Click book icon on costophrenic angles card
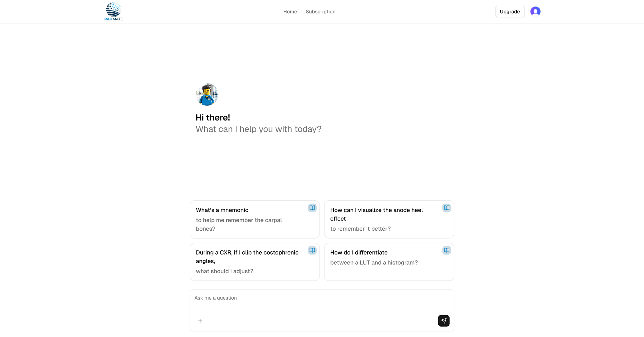 pos(312,250)
